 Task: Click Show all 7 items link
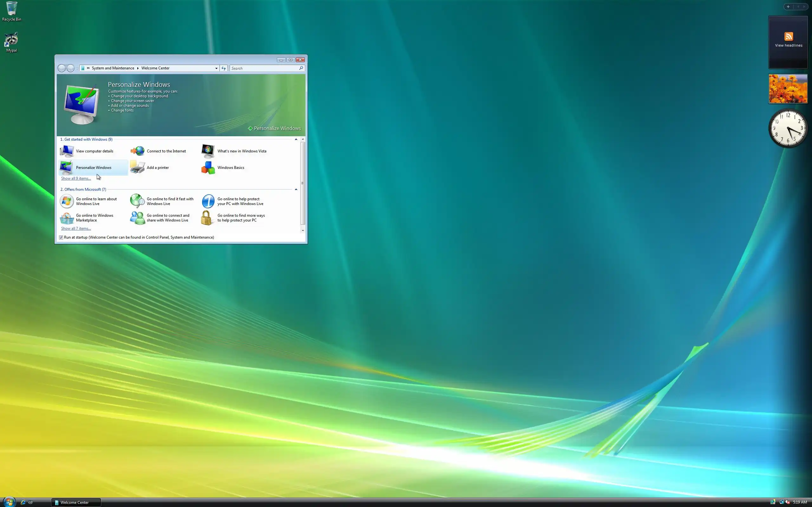click(76, 228)
